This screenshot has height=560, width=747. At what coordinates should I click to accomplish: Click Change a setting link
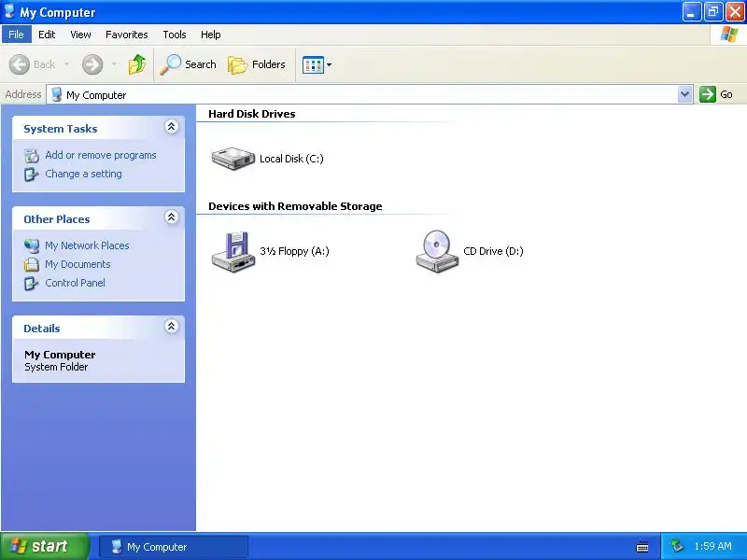tap(83, 174)
